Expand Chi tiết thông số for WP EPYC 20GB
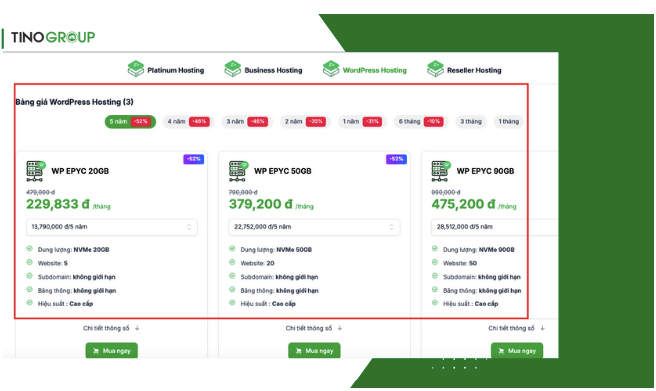Viewport: 656px width, 391px height. tap(111, 328)
